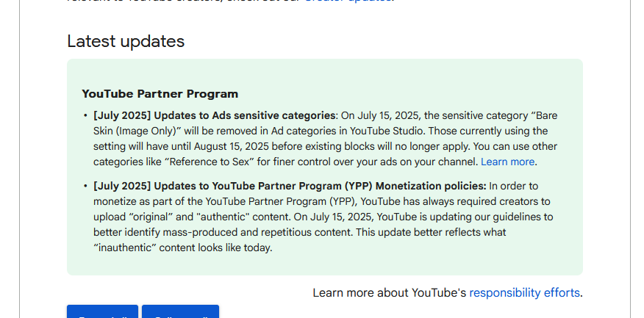Open the creator updates link

(348, 1)
